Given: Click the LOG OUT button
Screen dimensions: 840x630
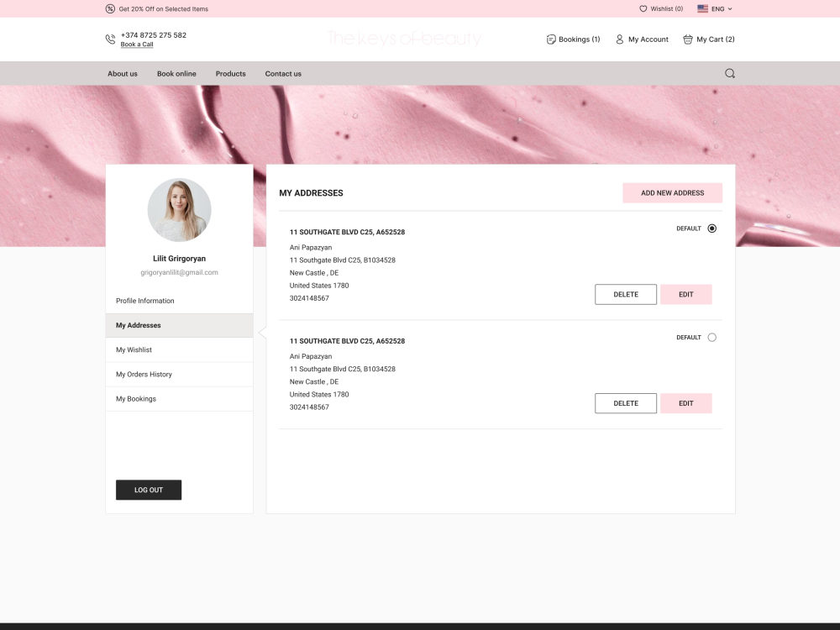Looking at the screenshot, I should (149, 490).
